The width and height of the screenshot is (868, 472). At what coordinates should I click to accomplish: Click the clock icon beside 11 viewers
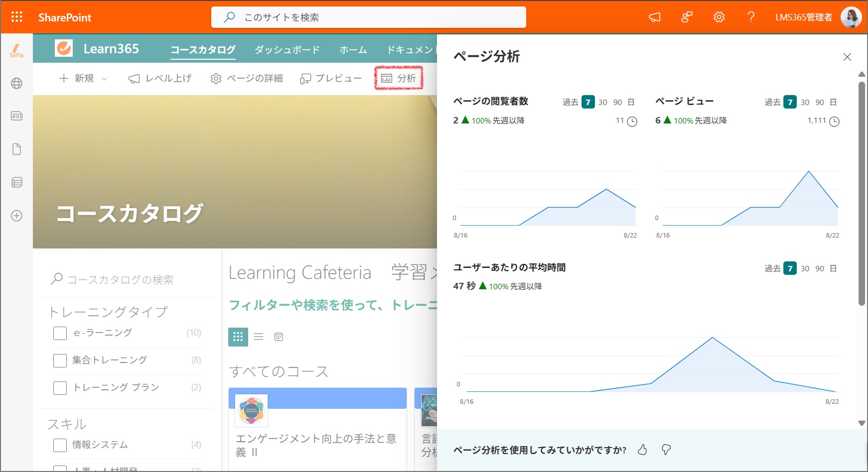tap(632, 121)
